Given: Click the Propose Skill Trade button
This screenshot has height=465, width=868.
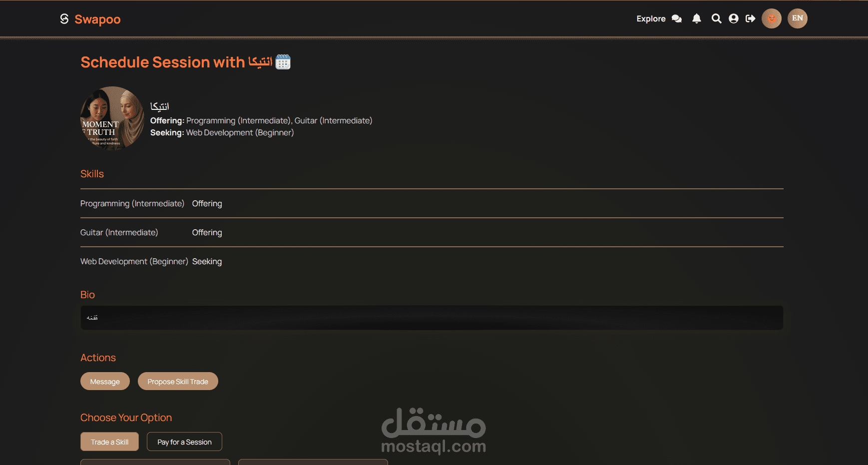Looking at the screenshot, I should [178, 381].
